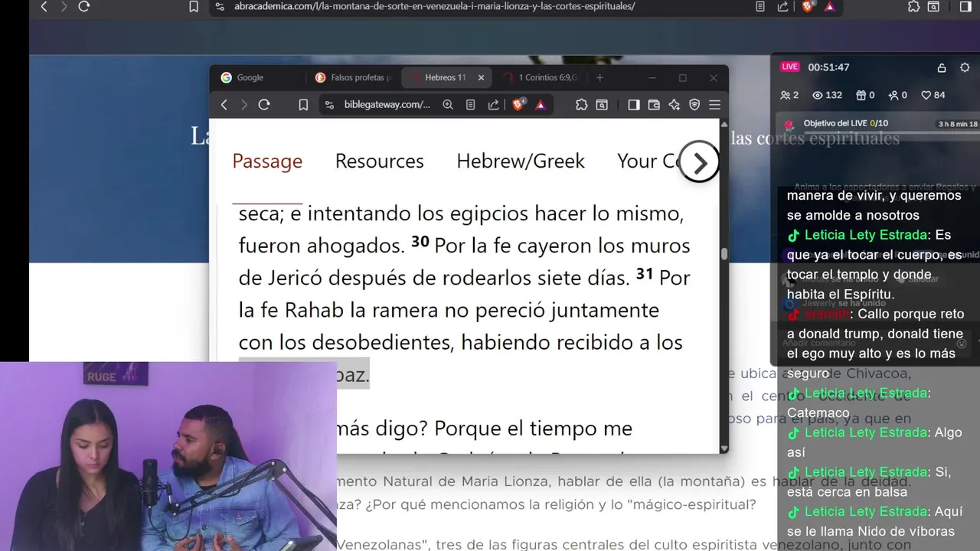Click the chat text 'Si, está cerca en balsa'

click(x=869, y=482)
